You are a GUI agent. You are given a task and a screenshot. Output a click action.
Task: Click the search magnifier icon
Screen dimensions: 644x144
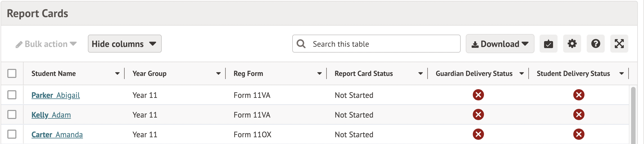301,44
